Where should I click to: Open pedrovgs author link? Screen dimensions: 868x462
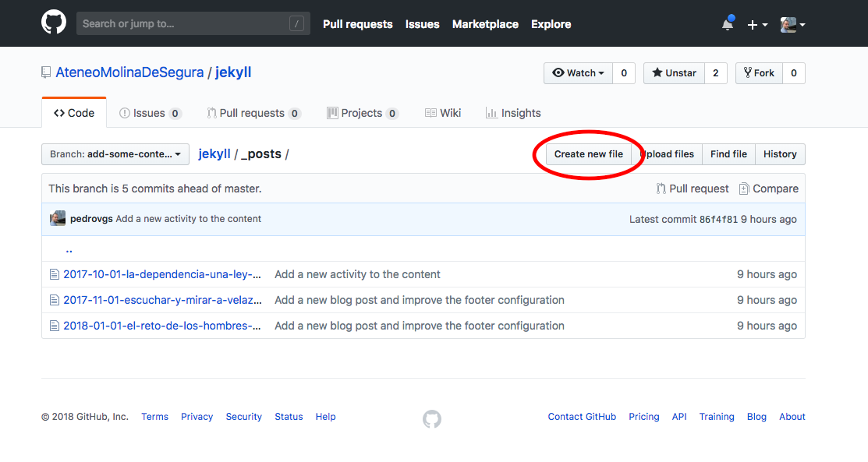click(x=91, y=219)
